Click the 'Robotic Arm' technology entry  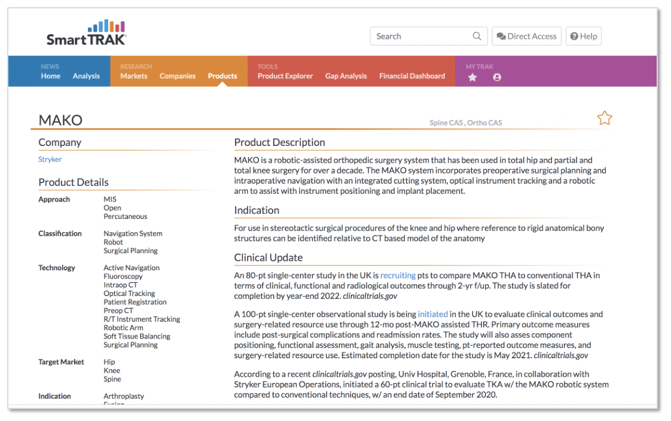pyautogui.click(x=123, y=328)
